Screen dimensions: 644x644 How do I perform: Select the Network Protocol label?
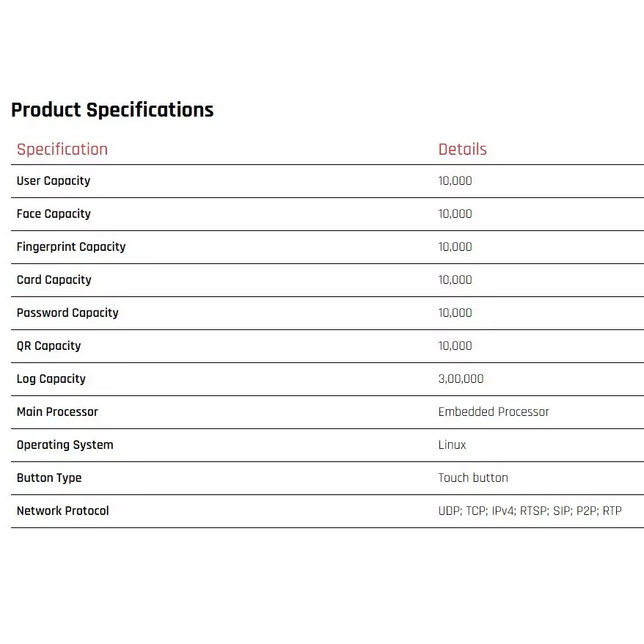(x=63, y=511)
